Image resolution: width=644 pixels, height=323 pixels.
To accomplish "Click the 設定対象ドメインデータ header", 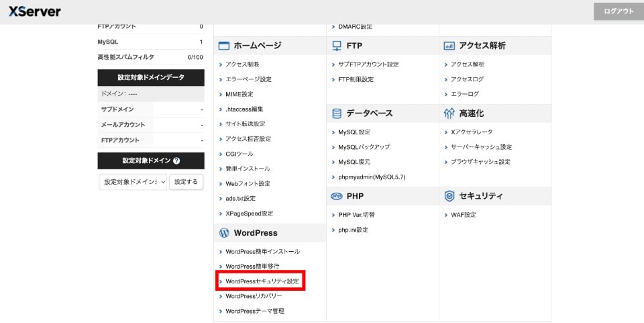I will click(x=151, y=77).
